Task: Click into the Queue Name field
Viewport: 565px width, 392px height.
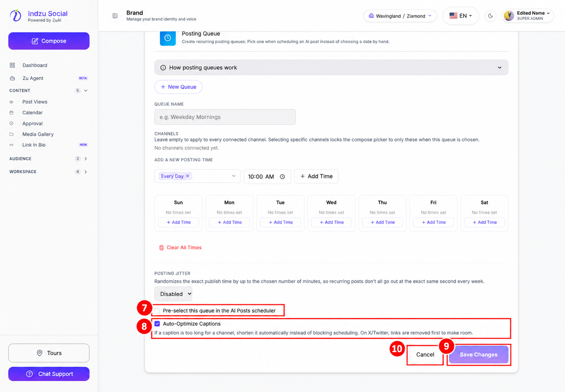Action: pyautogui.click(x=225, y=117)
